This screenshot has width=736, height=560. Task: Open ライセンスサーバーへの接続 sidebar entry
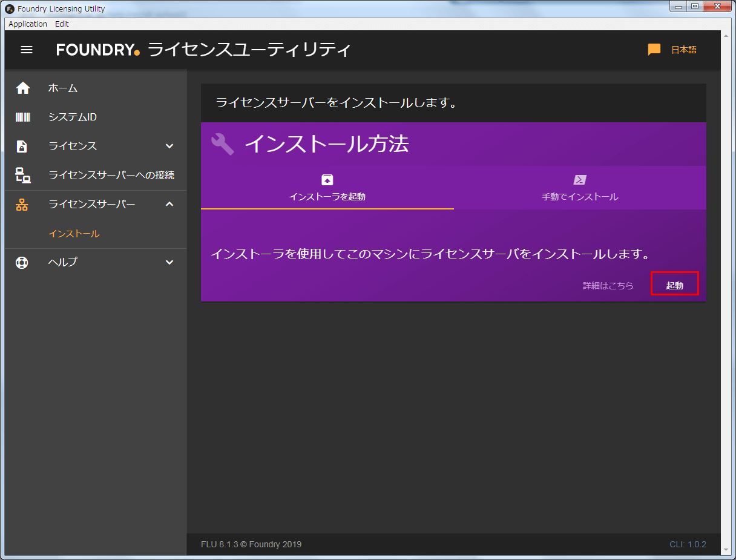pyautogui.click(x=95, y=176)
